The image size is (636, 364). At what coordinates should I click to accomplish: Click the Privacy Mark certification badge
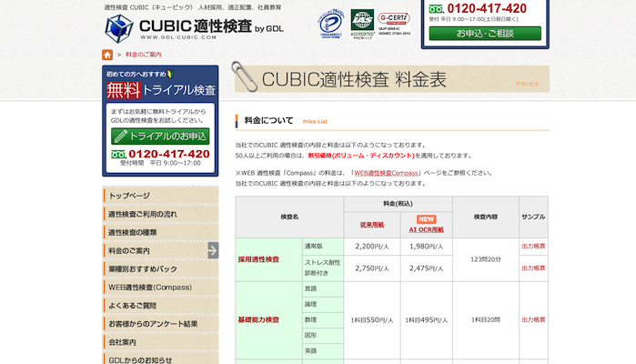331,24
